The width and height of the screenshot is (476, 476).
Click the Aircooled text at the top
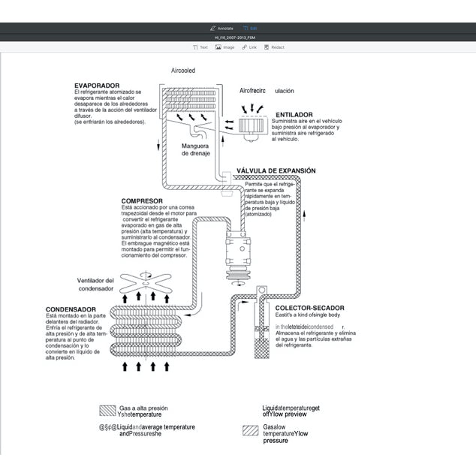click(x=183, y=71)
